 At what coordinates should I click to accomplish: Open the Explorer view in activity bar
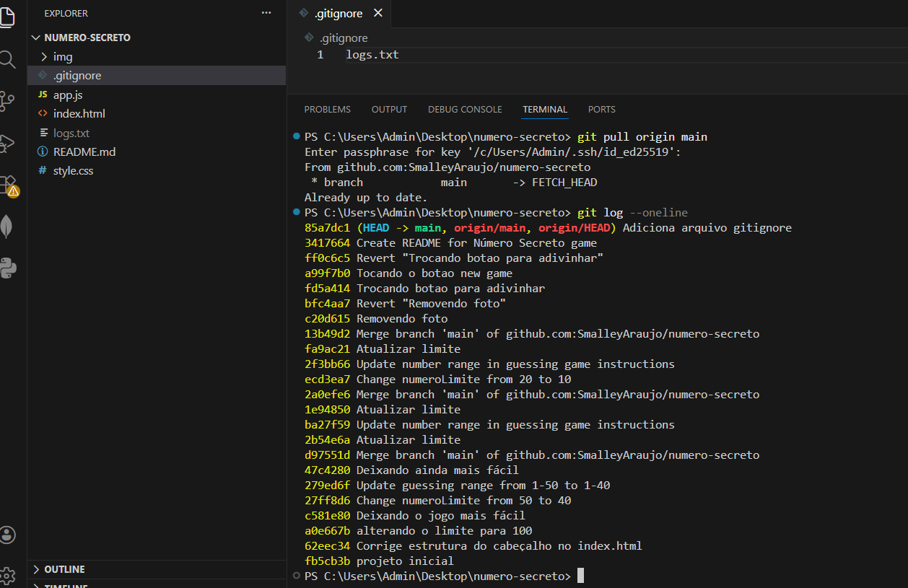7,17
